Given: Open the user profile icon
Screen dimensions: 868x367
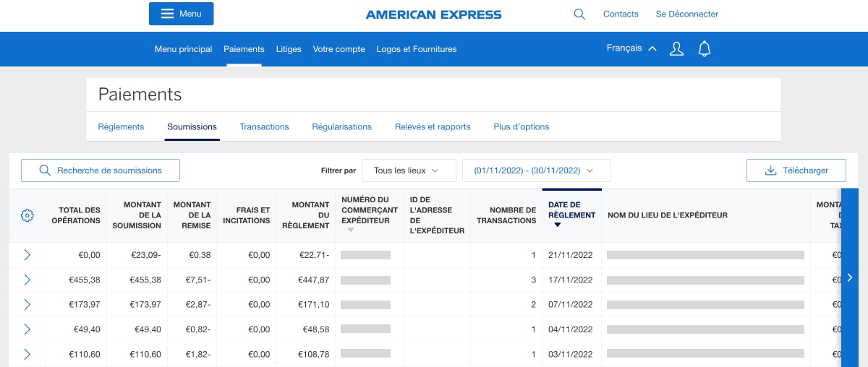Looking at the screenshot, I should pos(676,49).
